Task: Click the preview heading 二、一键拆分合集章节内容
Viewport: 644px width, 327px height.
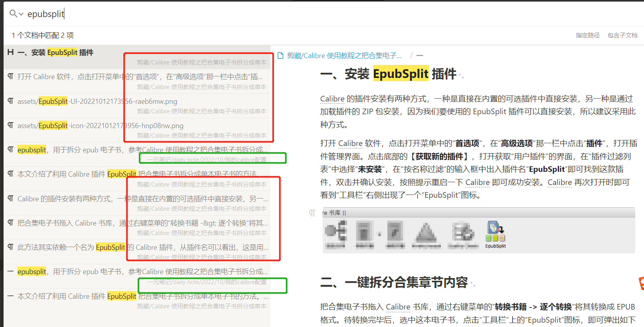Action: tap(394, 282)
